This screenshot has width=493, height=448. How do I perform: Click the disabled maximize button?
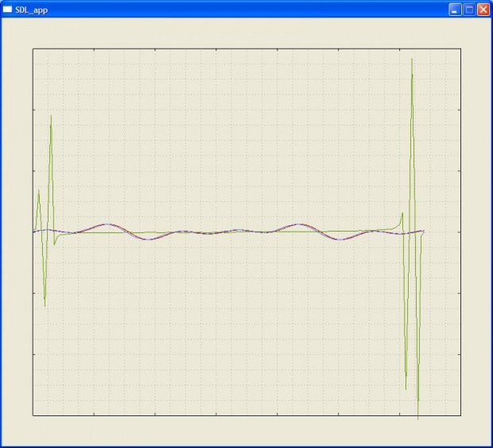[x=469, y=10]
